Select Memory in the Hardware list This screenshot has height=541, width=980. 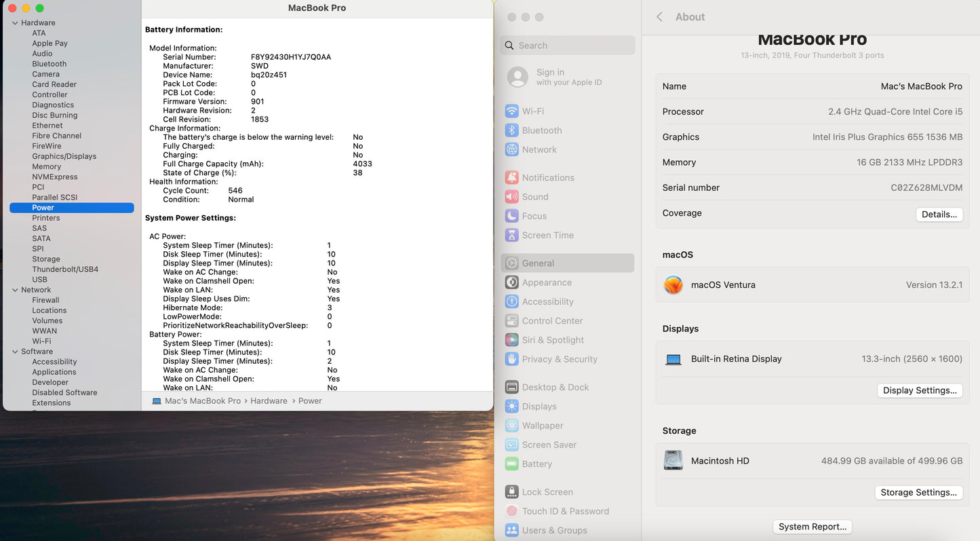46,167
